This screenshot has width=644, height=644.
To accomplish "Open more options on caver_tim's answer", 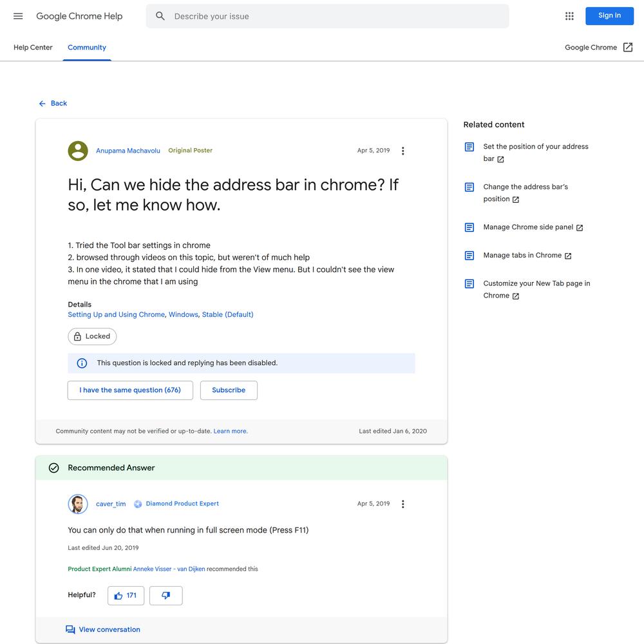I will (403, 504).
